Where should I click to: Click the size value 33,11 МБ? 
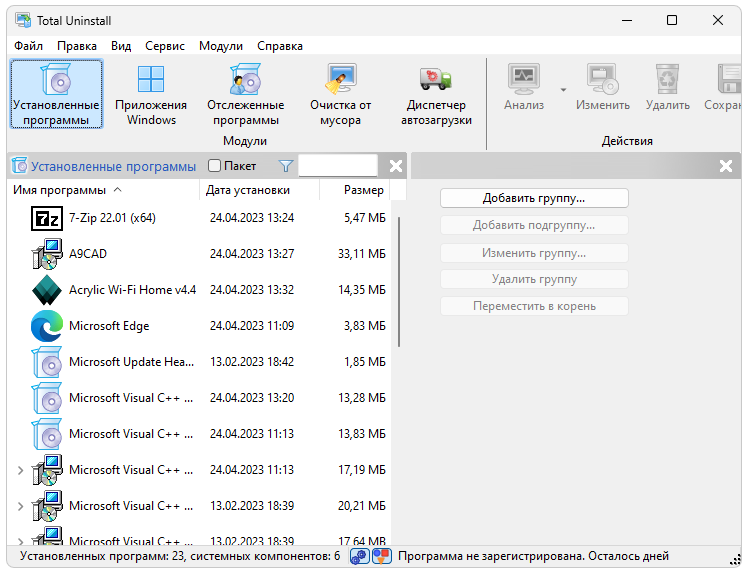[x=362, y=254]
